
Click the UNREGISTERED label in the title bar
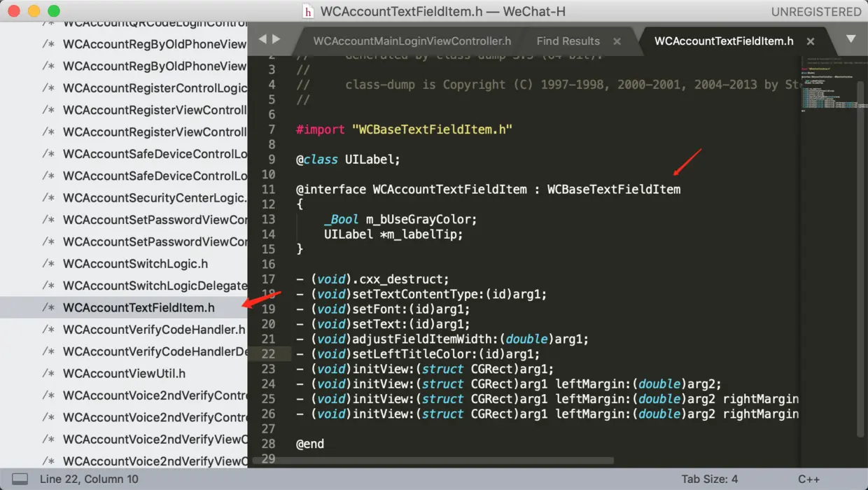click(816, 12)
